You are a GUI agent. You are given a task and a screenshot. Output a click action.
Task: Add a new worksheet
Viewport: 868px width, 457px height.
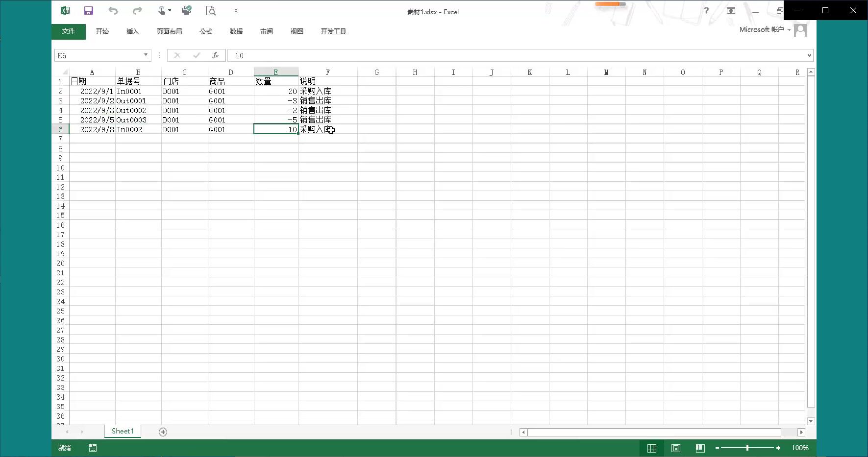pyautogui.click(x=163, y=432)
